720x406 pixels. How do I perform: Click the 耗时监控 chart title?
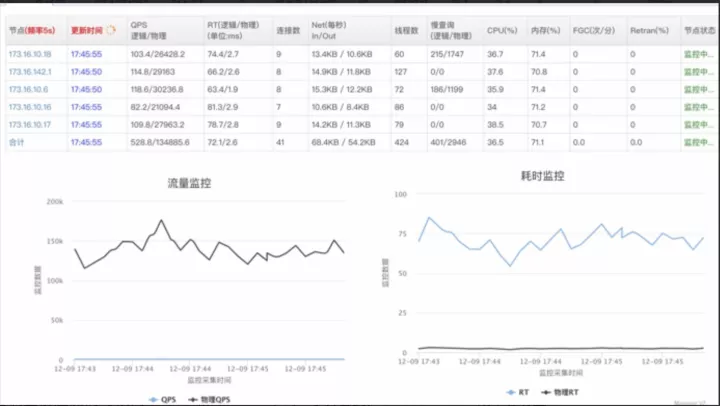pyautogui.click(x=542, y=176)
